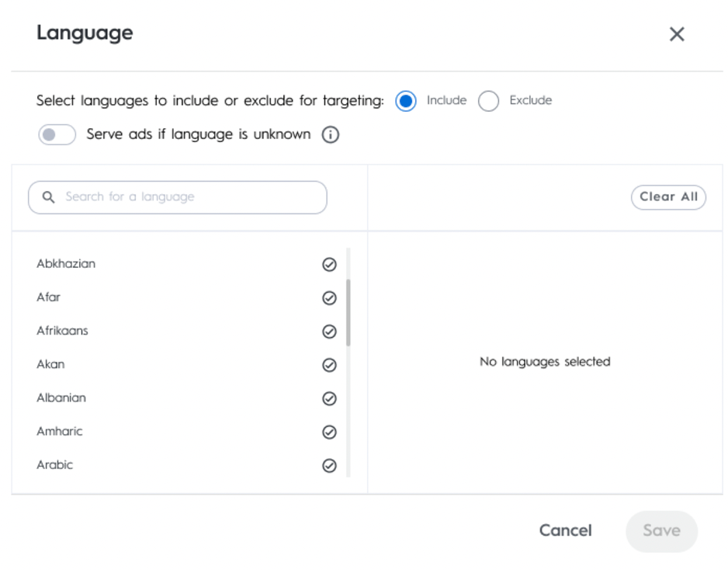
Task: Click the Cancel button
Action: click(x=565, y=530)
